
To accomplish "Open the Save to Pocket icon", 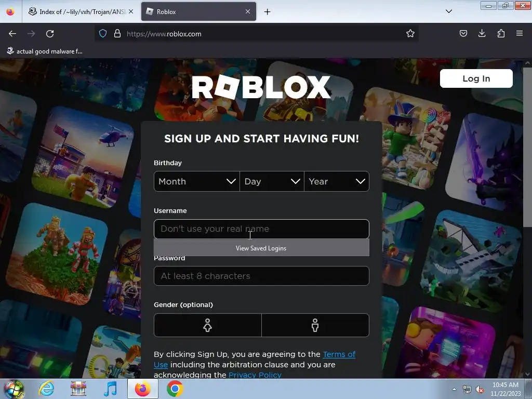I will pyautogui.click(x=463, y=34).
